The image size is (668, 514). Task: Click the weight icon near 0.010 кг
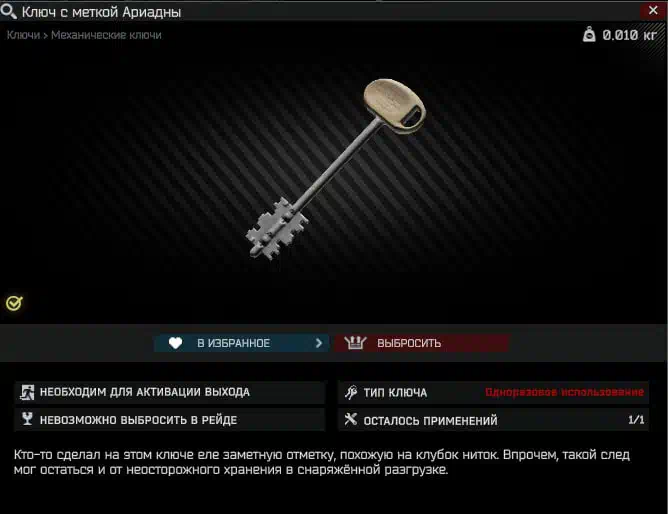(589, 34)
